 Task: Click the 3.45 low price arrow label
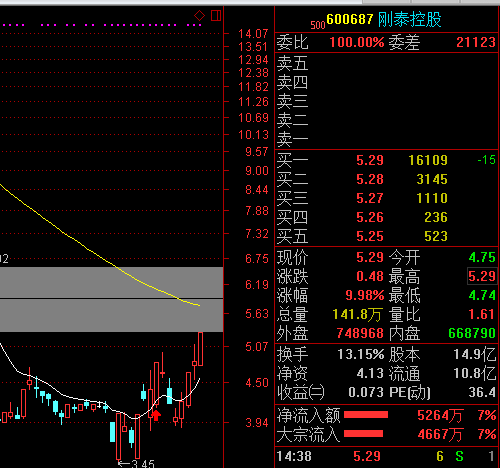[x=136, y=464]
